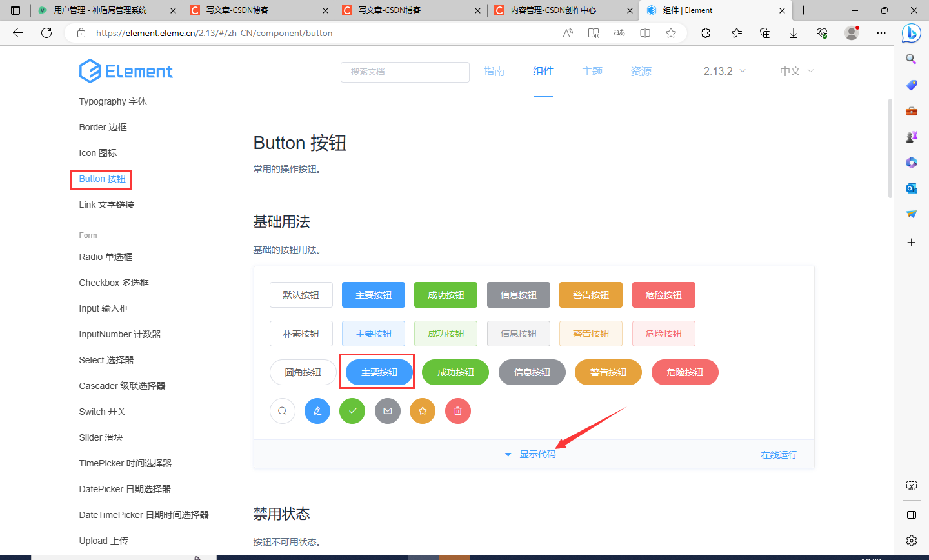The width and height of the screenshot is (929, 560).
Task: Open Link 文字链接 in the sidebar
Action: [106, 205]
